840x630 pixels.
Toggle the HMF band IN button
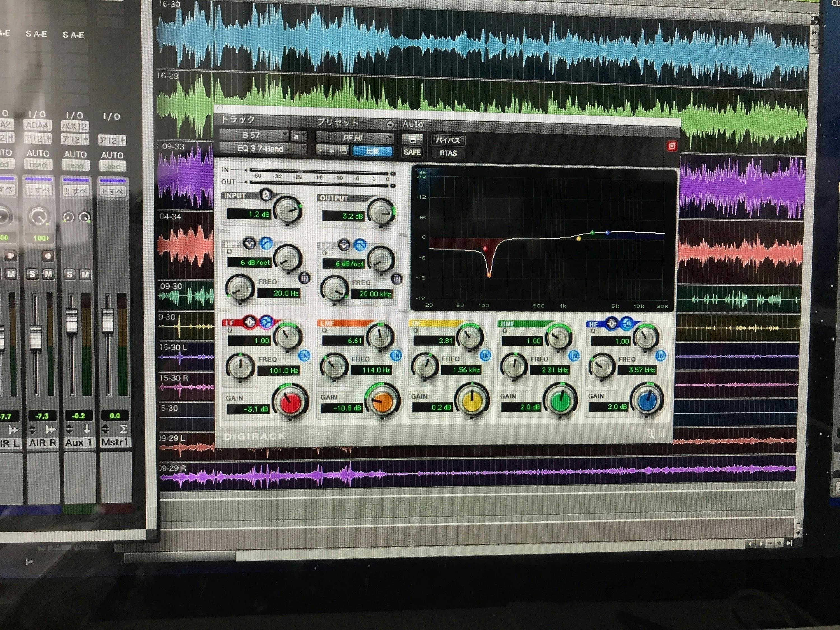(x=574, y=356)
